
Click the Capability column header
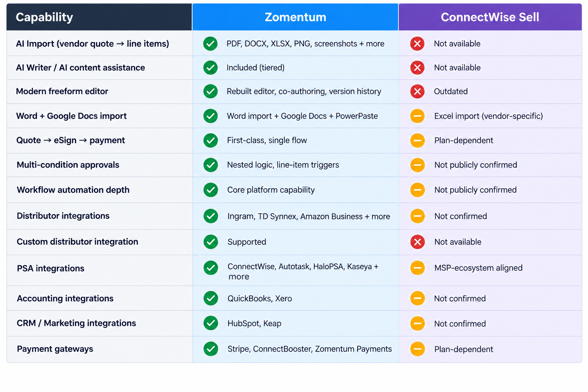click(99, 17)
